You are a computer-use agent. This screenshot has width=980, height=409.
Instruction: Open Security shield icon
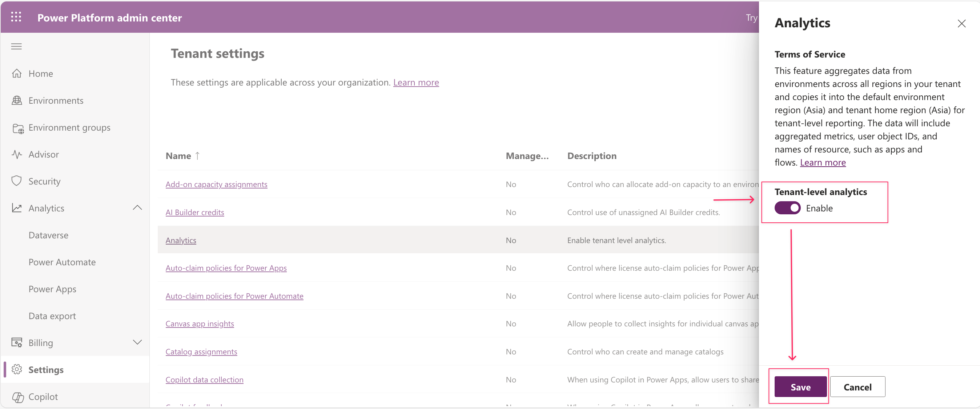click(x=17, y=181)
